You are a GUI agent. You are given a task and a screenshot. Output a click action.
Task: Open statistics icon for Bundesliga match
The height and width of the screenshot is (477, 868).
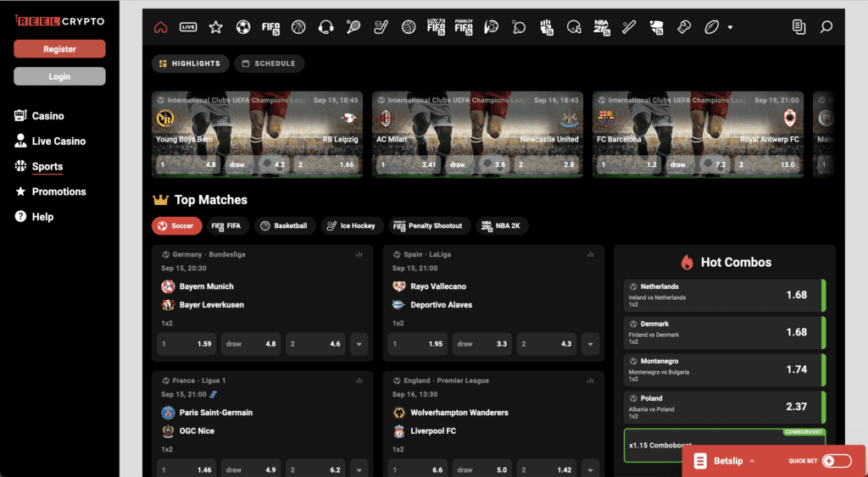(359, 254)
